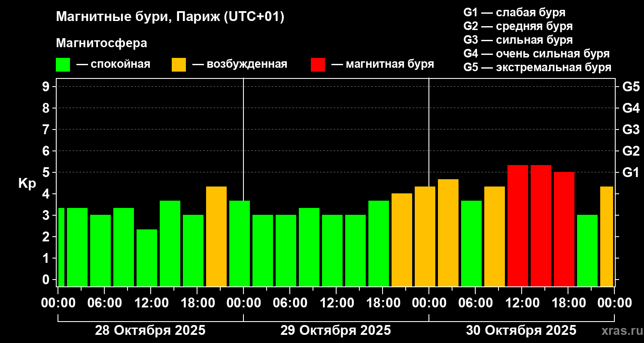Click the green bar right after the red bars
The image size is (644, 343).
(587, 250)
